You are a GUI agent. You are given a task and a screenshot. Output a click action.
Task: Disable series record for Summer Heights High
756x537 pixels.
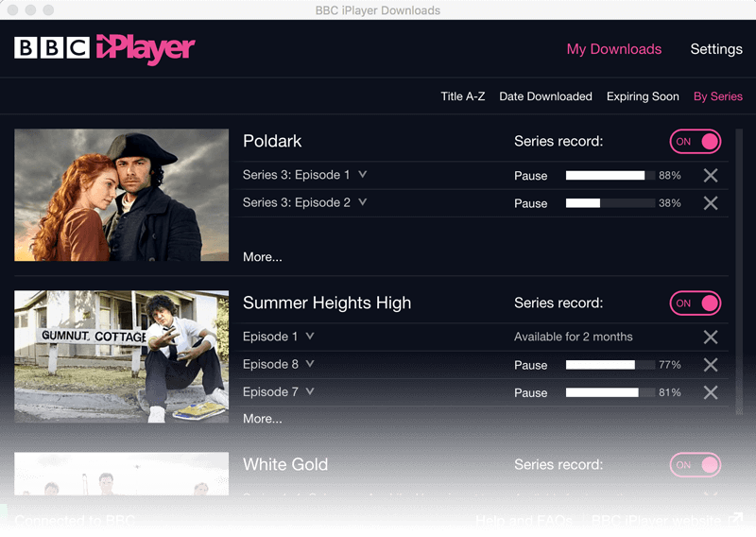(x=696, y=303)
